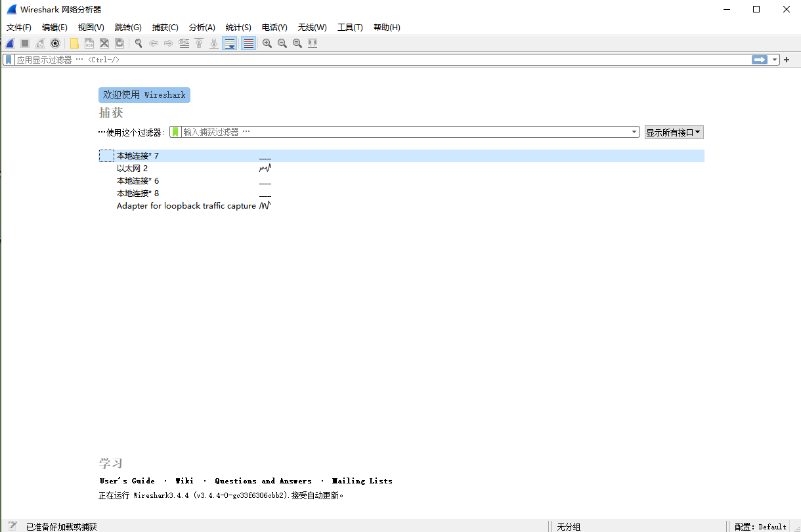The image size is (801, 532).
Task: Toggle packet list colorization
Action: click(248, 43)
